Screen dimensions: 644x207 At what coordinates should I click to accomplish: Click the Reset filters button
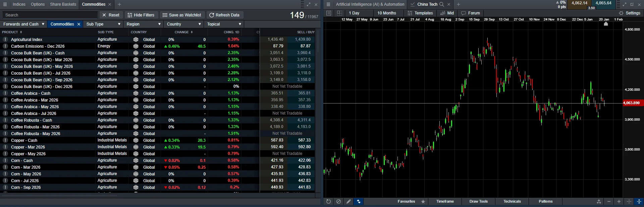pyautogui.click(x=111, y=15)
